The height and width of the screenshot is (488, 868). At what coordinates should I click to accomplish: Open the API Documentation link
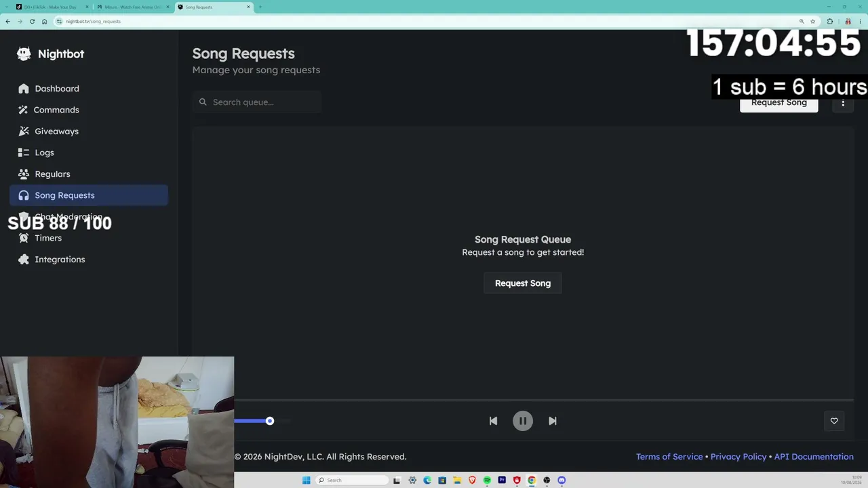814,457
